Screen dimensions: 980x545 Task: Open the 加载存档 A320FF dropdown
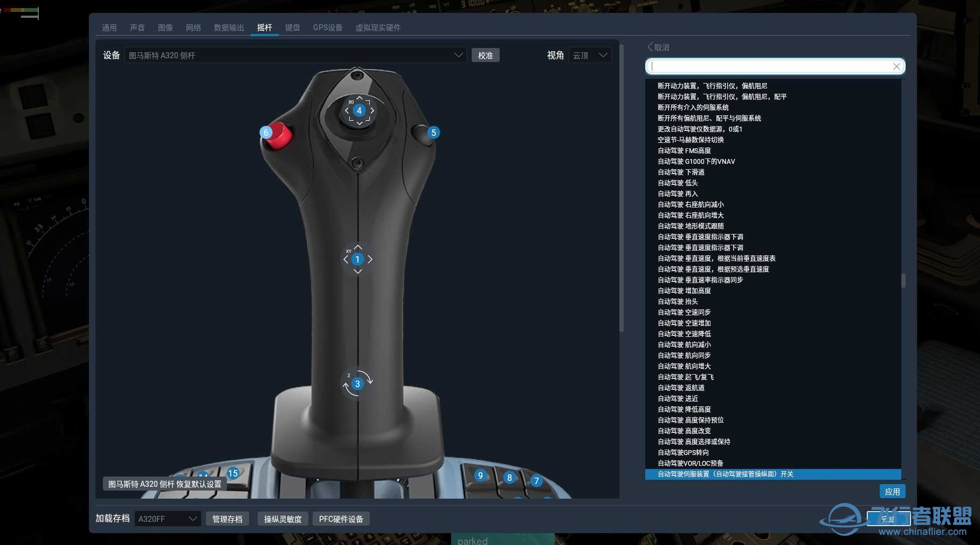pyautogui.click(x=168, y=519)
